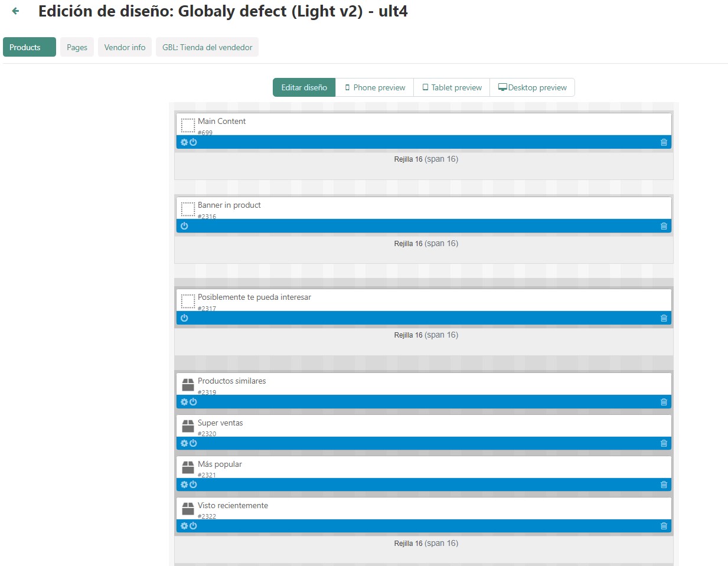This screenshot has height=566, width=728.
Task: Toggle power status of Banner in product
Action: (184, 226)
